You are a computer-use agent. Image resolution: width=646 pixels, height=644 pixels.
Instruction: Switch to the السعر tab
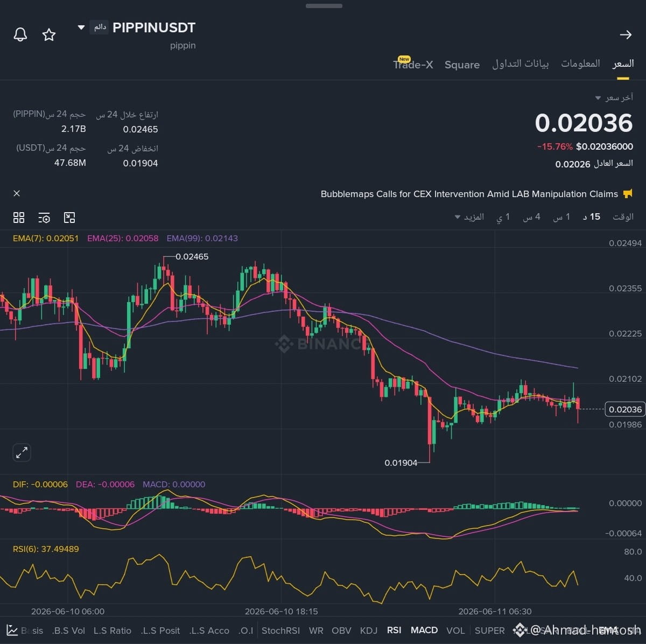[623, 64]
